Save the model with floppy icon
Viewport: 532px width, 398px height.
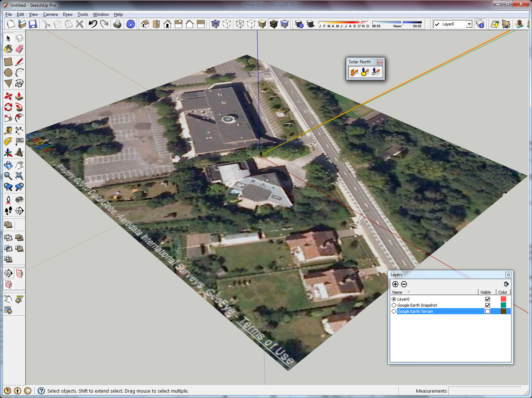[33, 24]
